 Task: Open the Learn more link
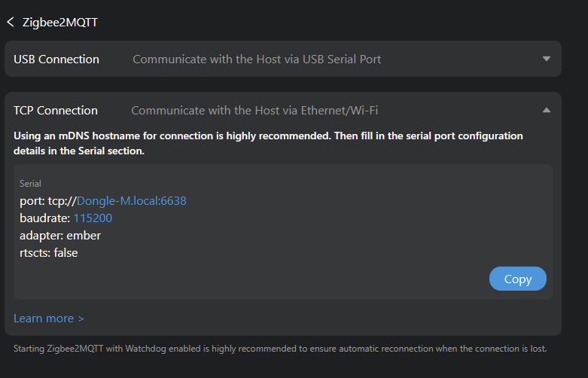[x=49, y=319]
